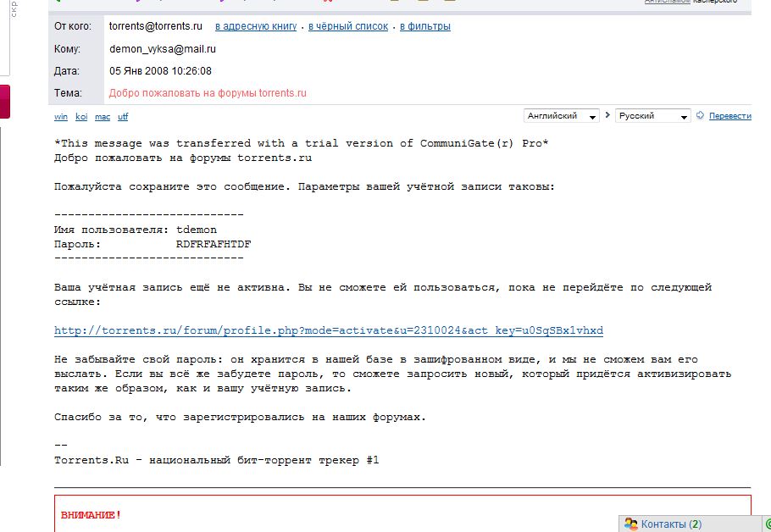
Task: Click the 'в чёрный список' link
Action: click(348, 26)
